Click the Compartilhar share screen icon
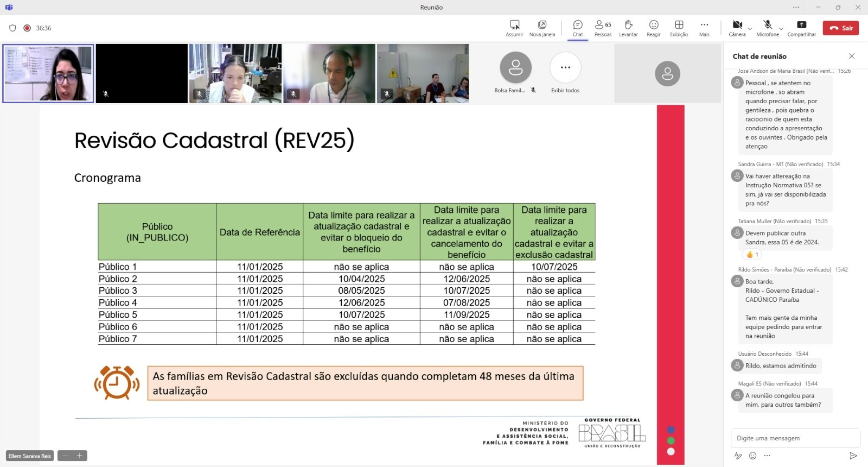This screenshot has width=868, height=467. (x=801, y=25)
